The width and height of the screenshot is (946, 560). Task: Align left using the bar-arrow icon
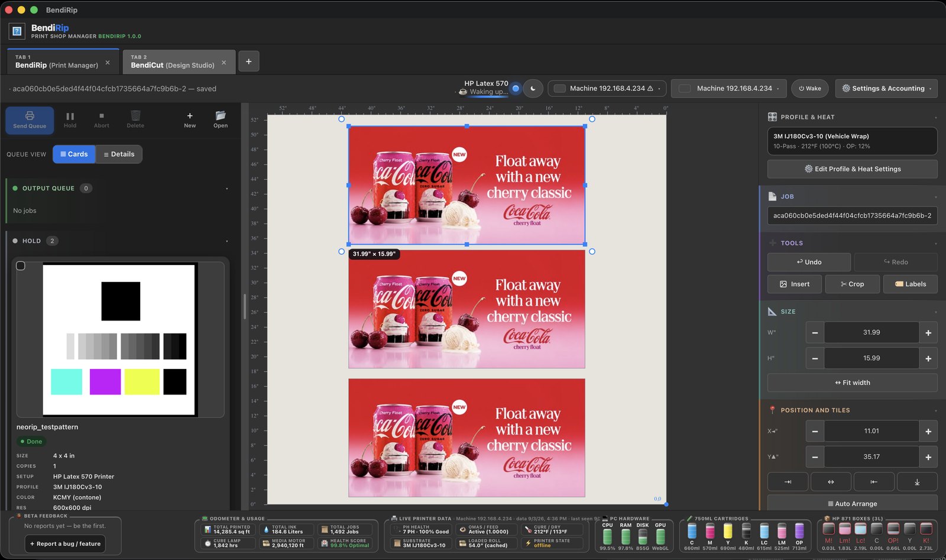tap(874, 482)
